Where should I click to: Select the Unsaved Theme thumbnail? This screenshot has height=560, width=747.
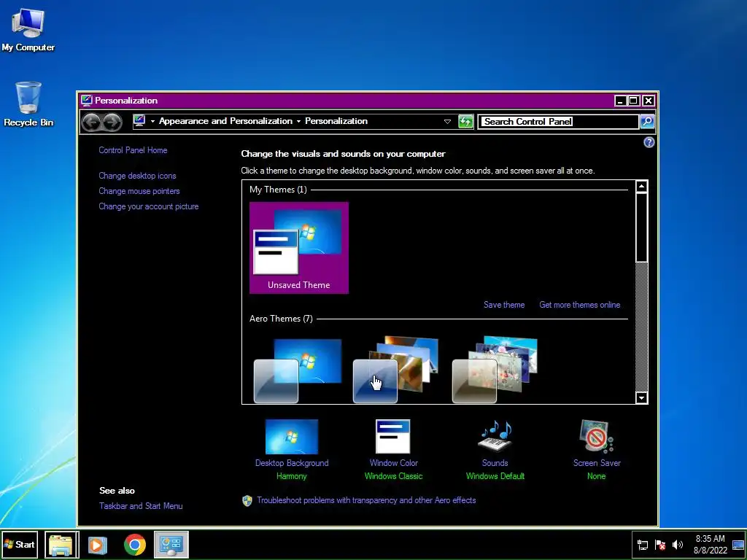click(298, 248)
